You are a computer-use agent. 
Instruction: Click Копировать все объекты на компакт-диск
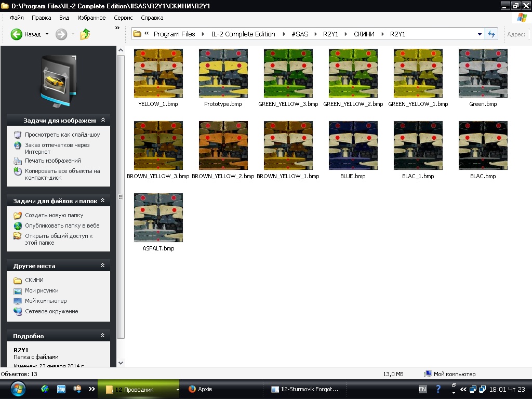62,175
